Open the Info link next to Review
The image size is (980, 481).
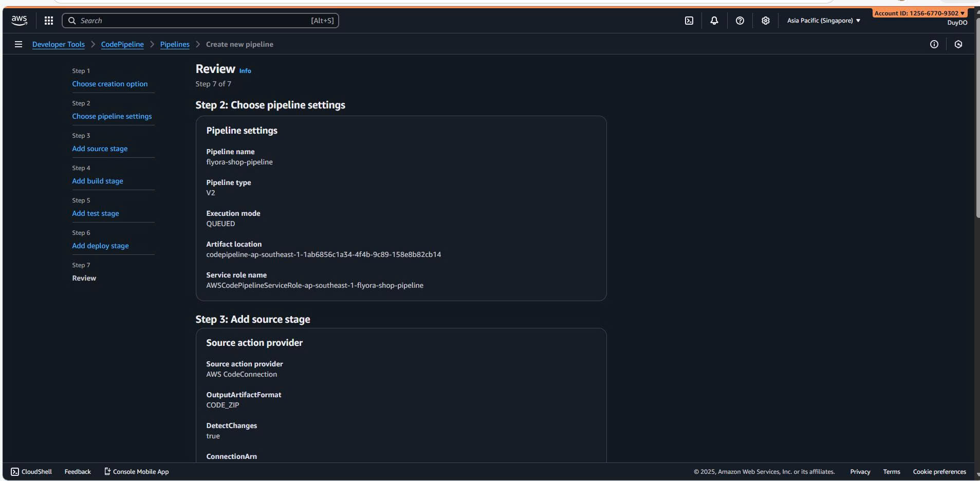tap(245, 71)
